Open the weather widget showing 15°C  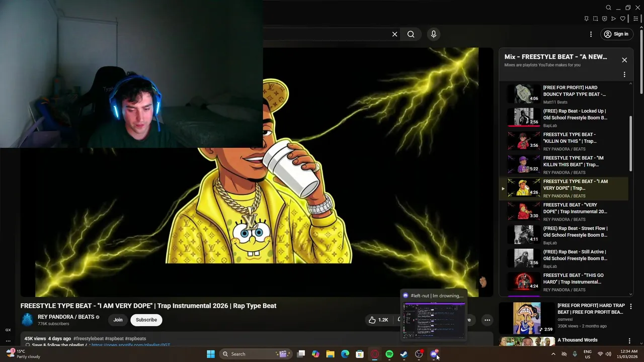pos(23,354)
